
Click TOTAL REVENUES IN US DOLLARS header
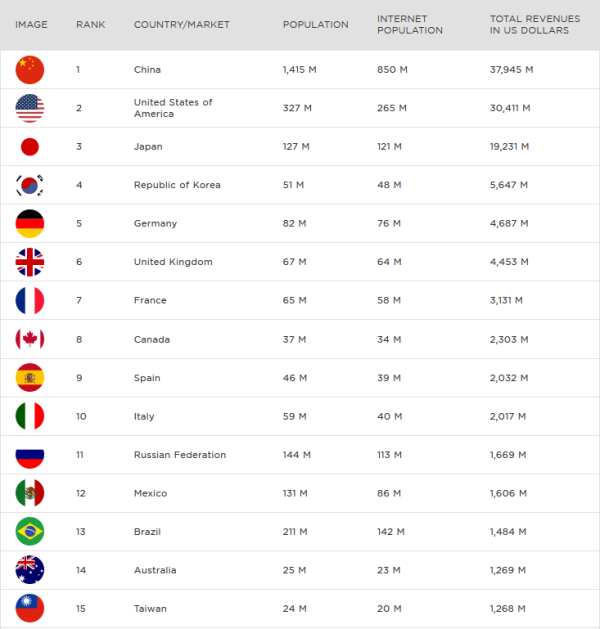(535, 24)
